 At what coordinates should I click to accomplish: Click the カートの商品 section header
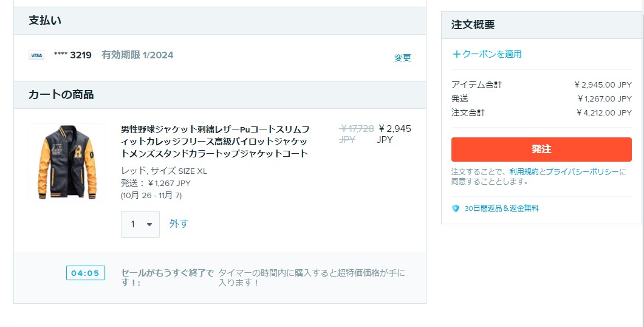61,95
